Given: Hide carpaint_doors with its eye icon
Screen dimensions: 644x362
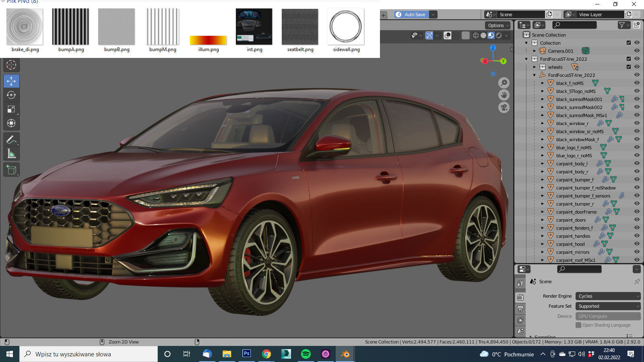Looking at the screenshot, I should pos(637,220).
